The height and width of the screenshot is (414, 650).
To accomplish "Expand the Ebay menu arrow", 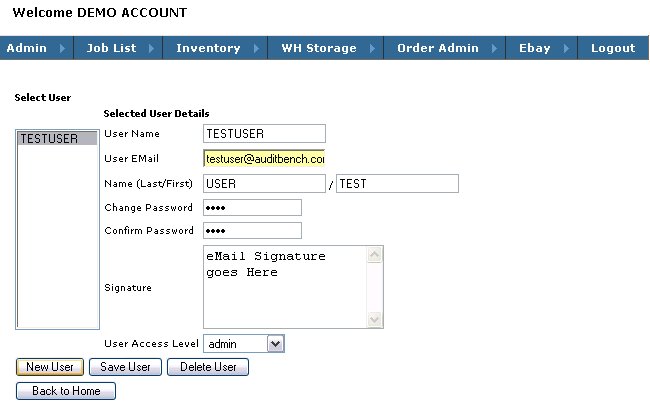I will pos(567,48).
